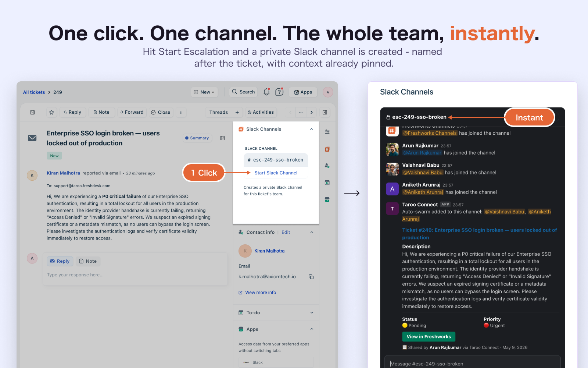Click the user avatar in top bar
The height and width of the screenshot is (368, 588).
click(328, 92)
